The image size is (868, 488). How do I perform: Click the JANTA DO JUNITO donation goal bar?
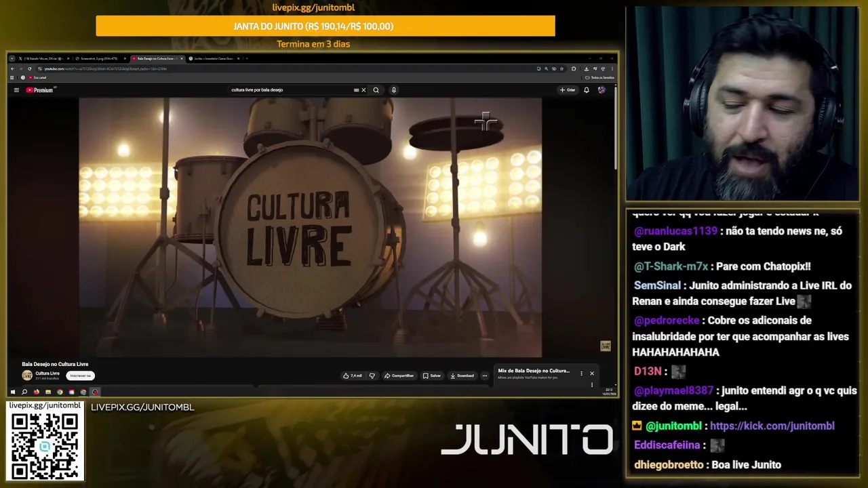(325, 26)
